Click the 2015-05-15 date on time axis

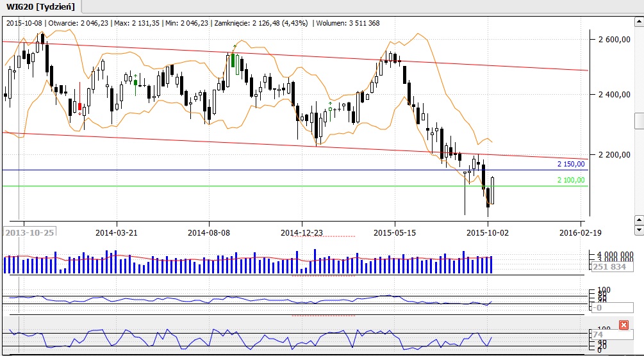[x=394, y=233]
